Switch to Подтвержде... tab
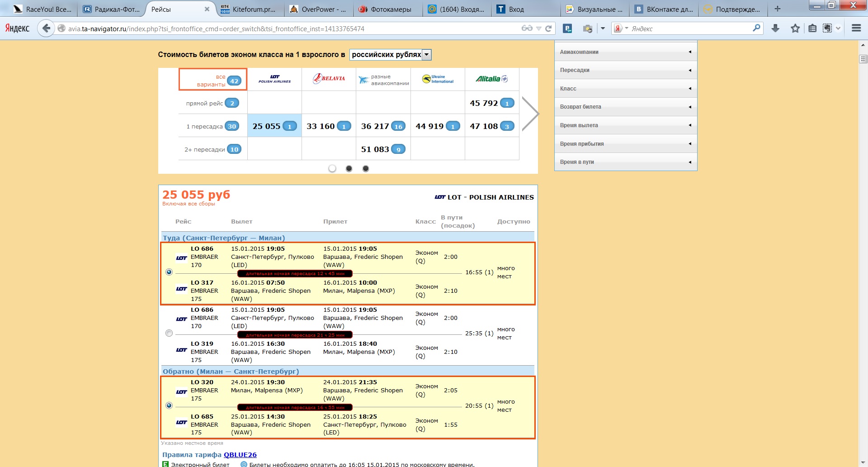The image size is (868, 467). point(733,9)
